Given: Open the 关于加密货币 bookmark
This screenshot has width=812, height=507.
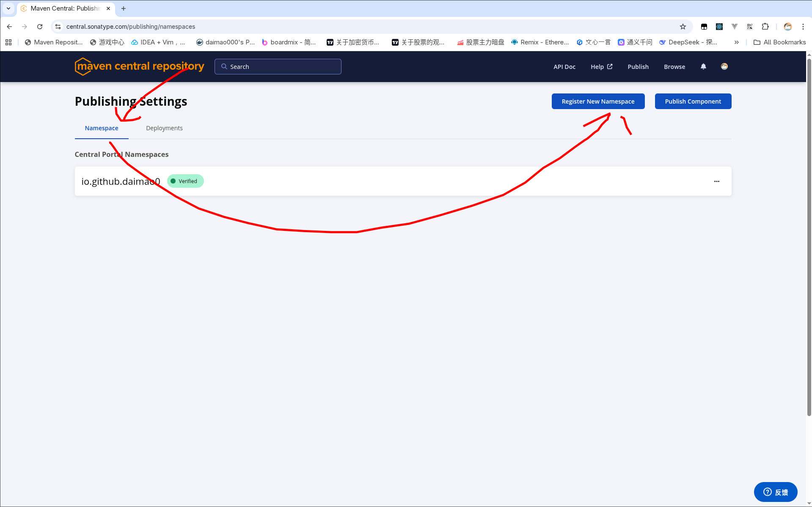Looking at the screenshot, I should tap(353, 42).
